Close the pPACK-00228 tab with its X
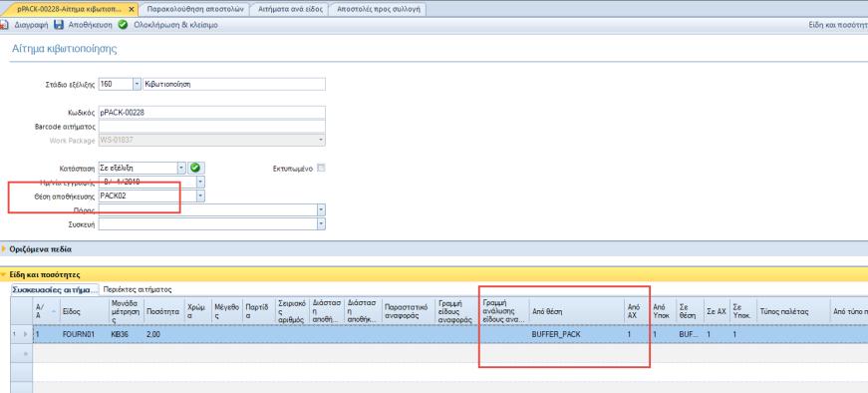The width and height of the screenshot is (868, 393). click(132, 9)
